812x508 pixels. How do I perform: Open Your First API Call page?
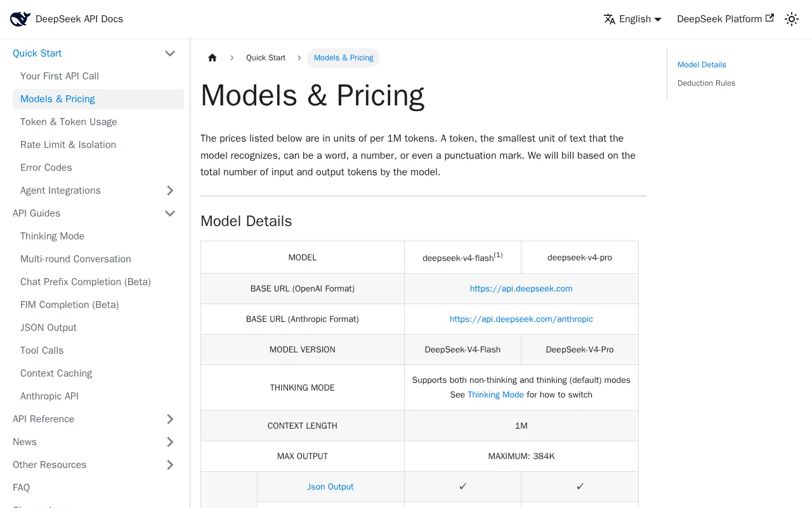click(60, 76)
